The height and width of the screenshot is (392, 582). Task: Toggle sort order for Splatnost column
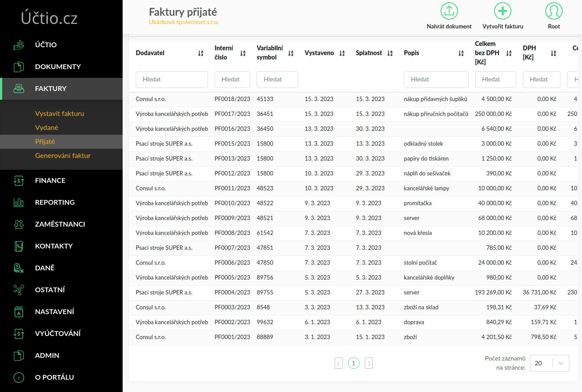(x=390, y=53)
